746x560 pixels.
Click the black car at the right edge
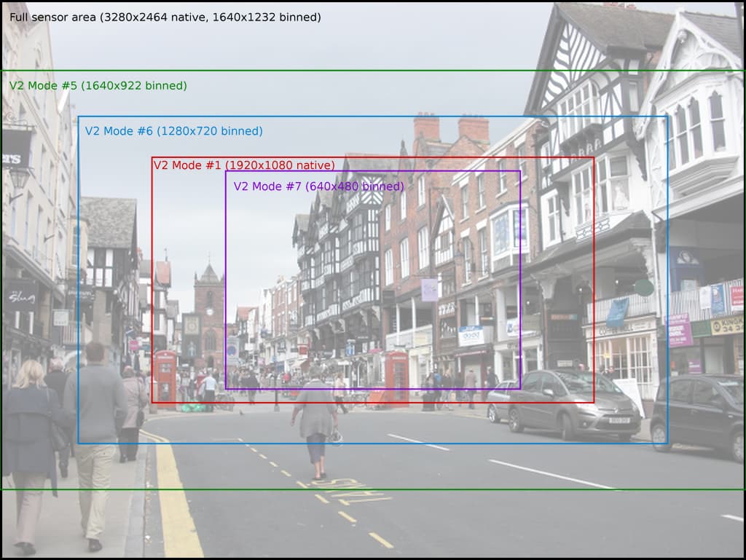(699, 414)
